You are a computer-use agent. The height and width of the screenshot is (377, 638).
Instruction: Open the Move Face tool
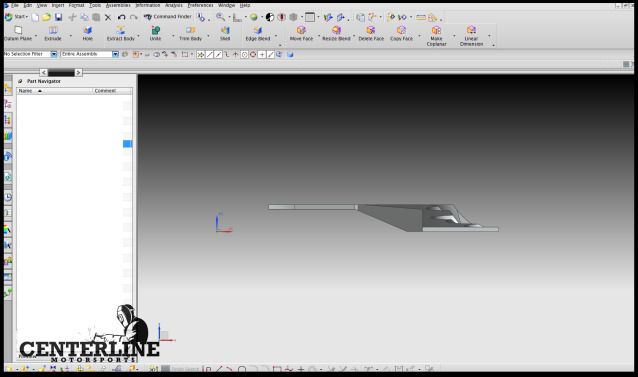pos(301,33)
